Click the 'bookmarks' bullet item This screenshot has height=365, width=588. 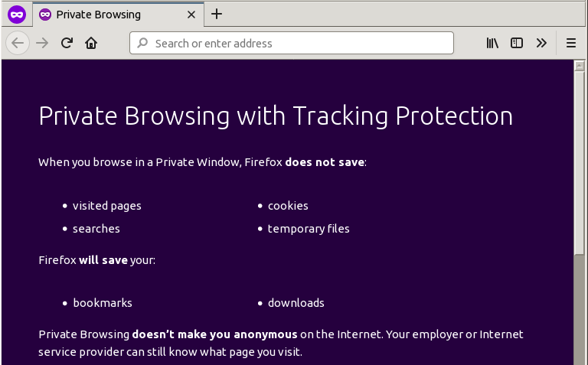(x=103, y=303)
